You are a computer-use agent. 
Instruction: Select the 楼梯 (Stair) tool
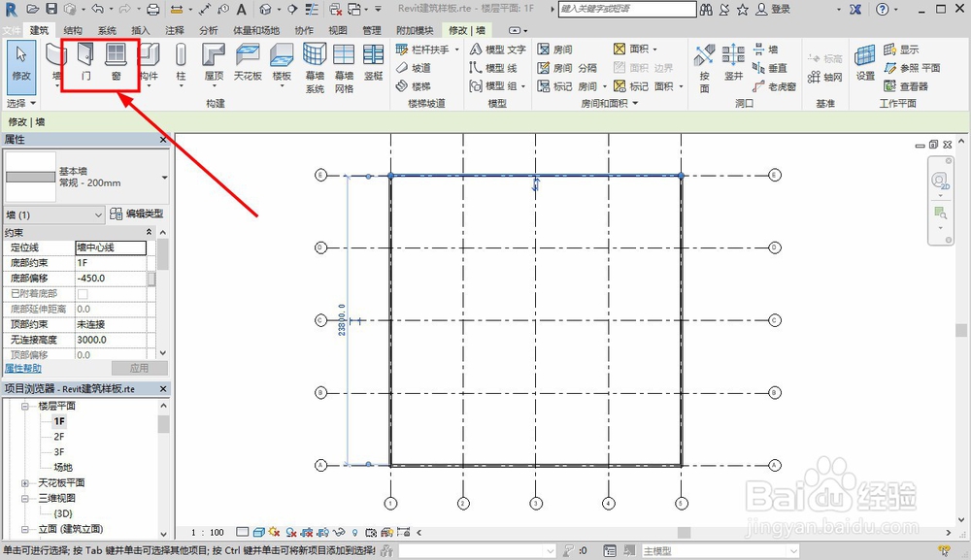pos(414,86)
